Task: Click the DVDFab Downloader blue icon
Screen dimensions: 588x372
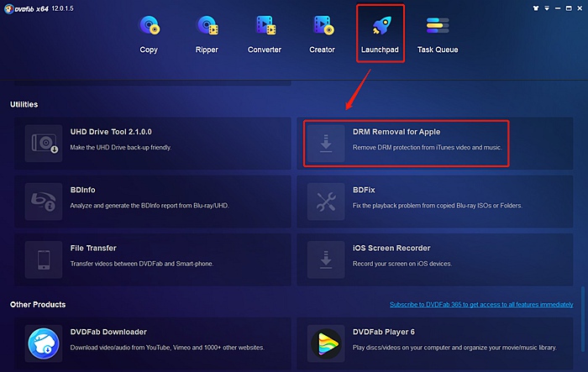Action: [x=44, y=343]
